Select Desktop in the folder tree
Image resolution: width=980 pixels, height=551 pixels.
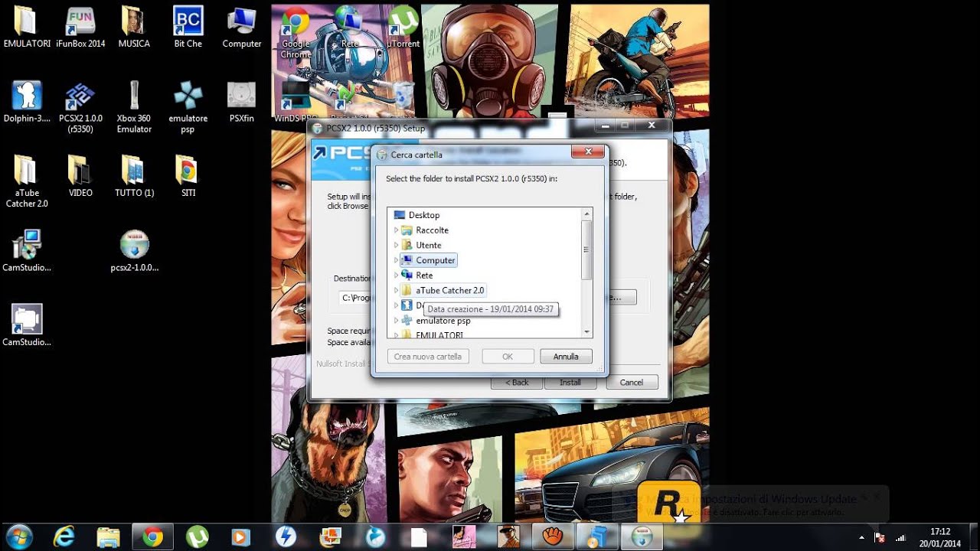pos(423,215)
